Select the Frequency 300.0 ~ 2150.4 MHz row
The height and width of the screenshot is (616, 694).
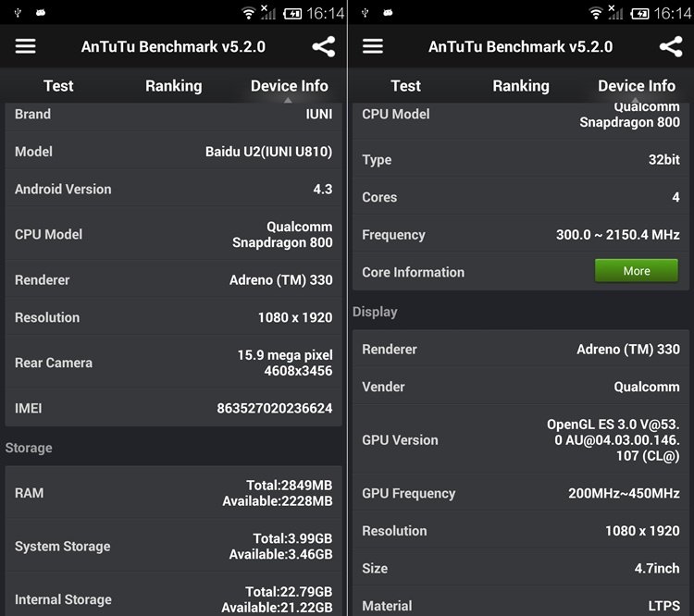point(521,235)
